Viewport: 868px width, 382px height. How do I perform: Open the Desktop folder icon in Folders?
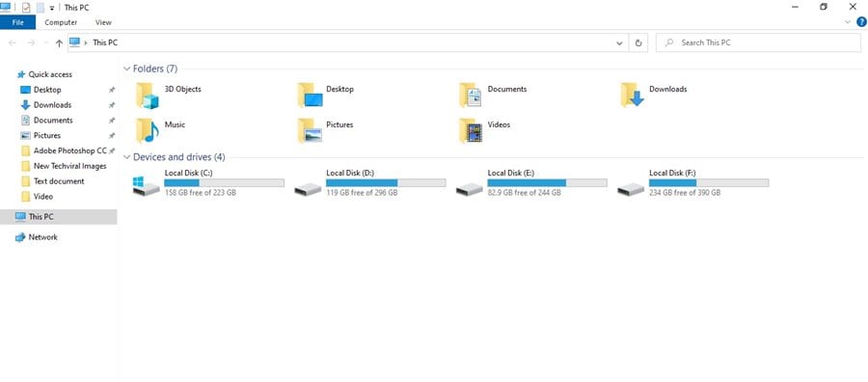(x=310, y=95)
